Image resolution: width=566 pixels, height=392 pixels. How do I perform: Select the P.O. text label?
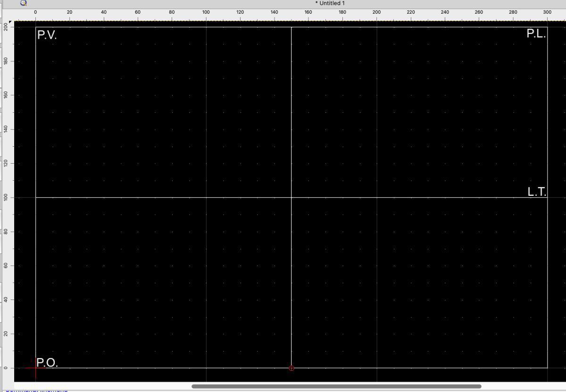point(47,363)
